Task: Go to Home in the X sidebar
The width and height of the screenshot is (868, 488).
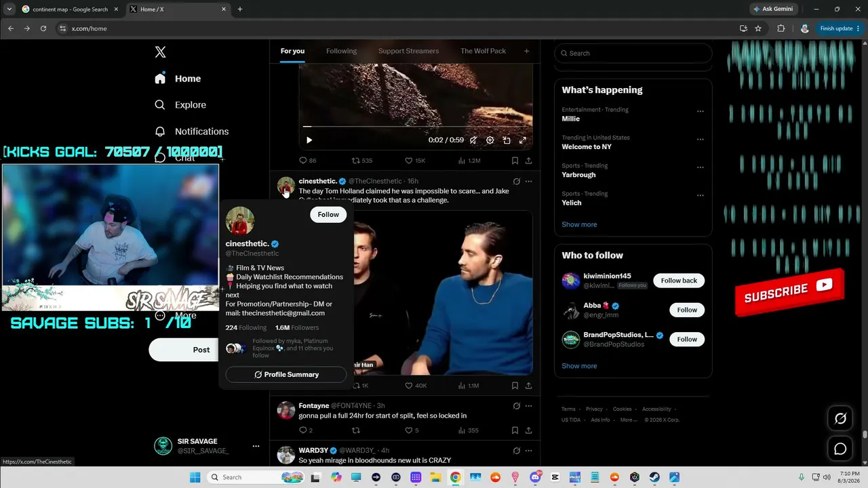Action: click(x=178, y=79)
